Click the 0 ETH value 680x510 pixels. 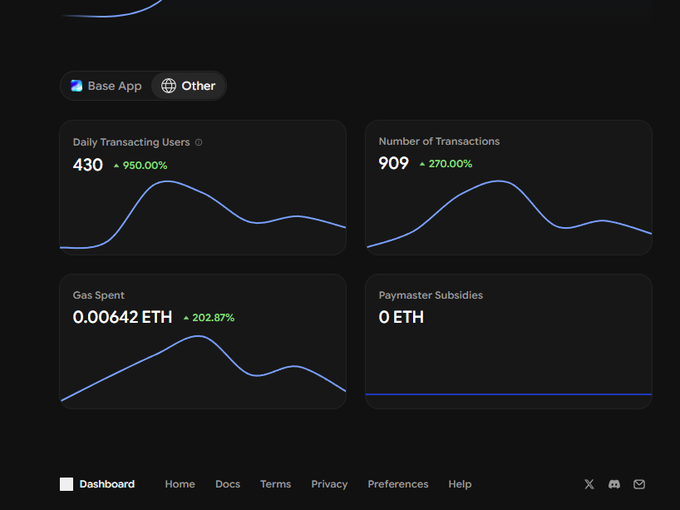pyautogui.click(x=401, y=317)
